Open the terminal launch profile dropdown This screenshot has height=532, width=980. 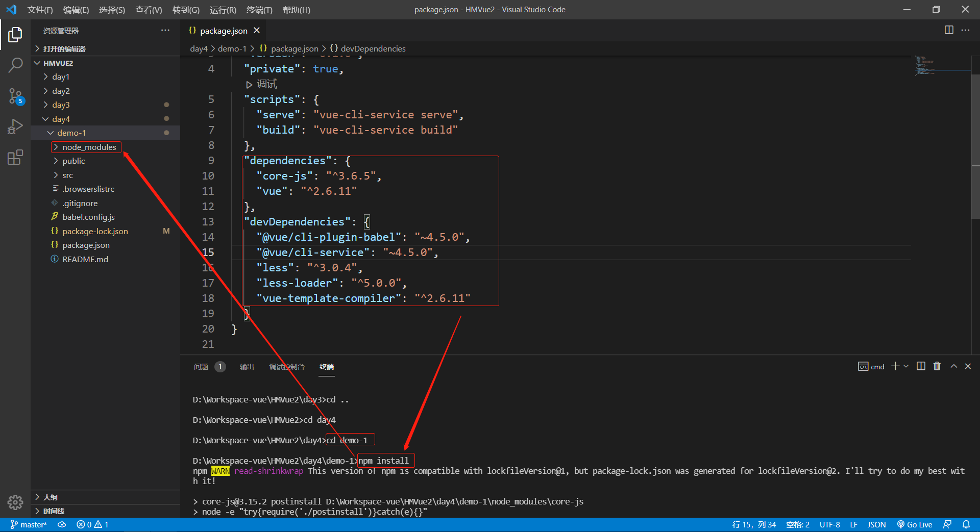906,366
